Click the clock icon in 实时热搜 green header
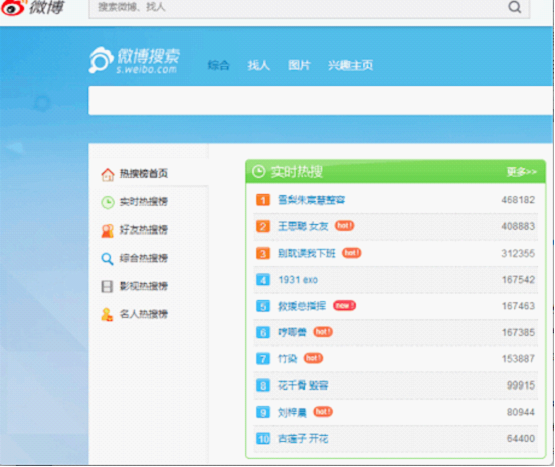 click(258, 172)
